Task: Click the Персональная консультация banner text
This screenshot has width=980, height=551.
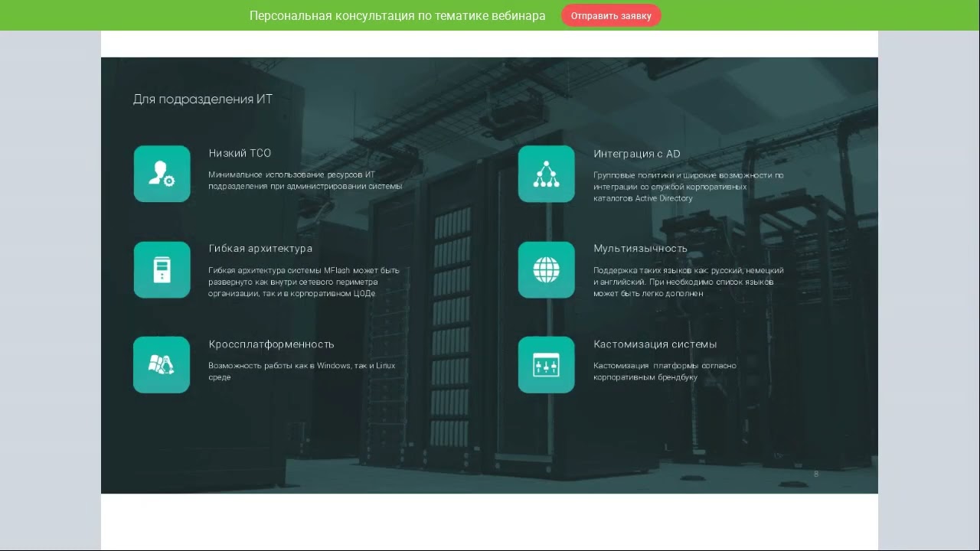Action: pos(397,16)
